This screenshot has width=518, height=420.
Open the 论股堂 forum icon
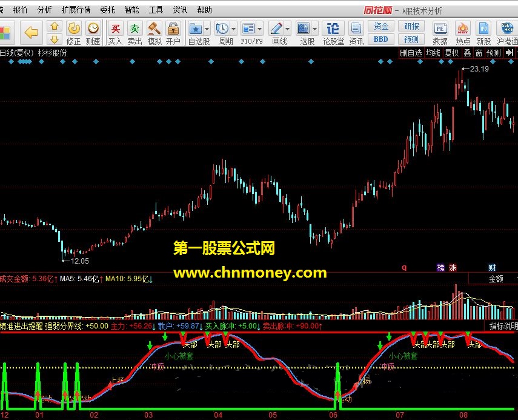tap(333, 28)
